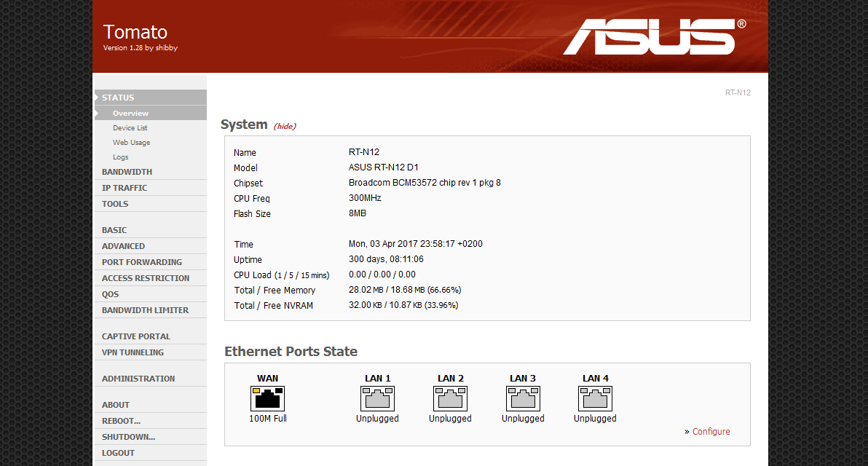
Task: Click the LAN 3 port icon
Action: (523, 398)
